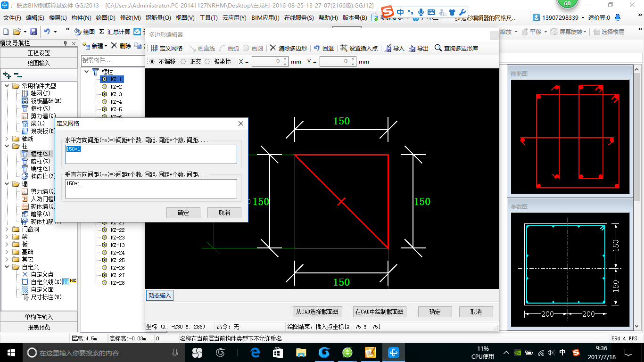Open the BIM应用(I) menu

pos(265,17)
